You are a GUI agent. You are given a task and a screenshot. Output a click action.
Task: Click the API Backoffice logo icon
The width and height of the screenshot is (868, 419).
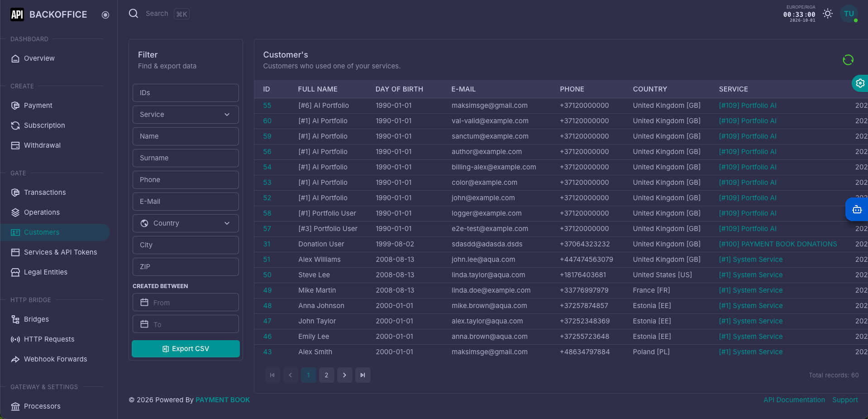point(17,14)
